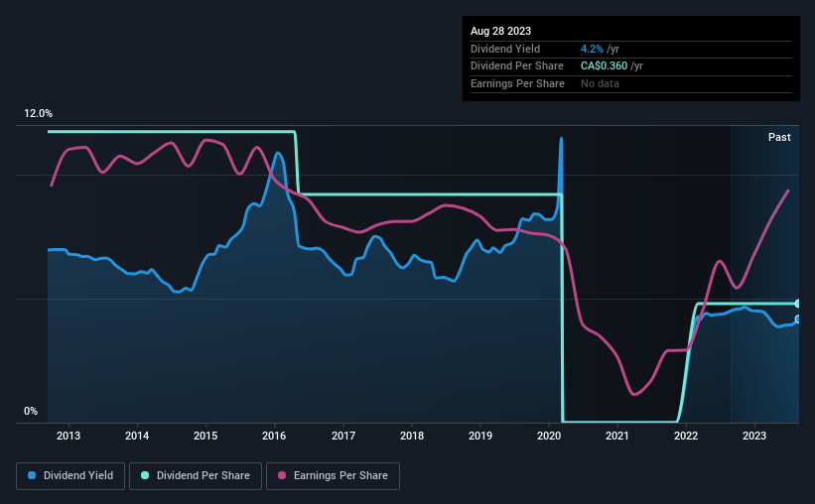Click the Dividend Yield endpoint marker dot
815x504 pixels.
(x=798, y=319)
